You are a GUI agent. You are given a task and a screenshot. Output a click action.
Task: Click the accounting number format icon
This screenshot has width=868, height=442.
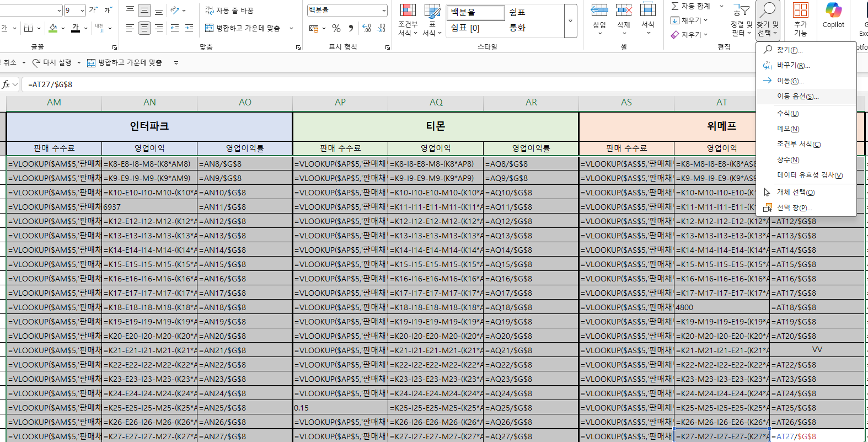314,28
